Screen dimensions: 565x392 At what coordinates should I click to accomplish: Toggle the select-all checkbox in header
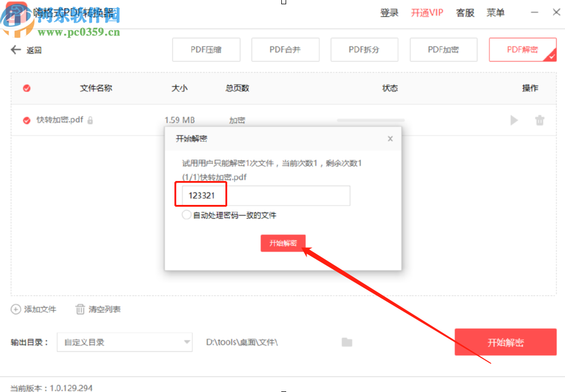[x=26, y=88]
